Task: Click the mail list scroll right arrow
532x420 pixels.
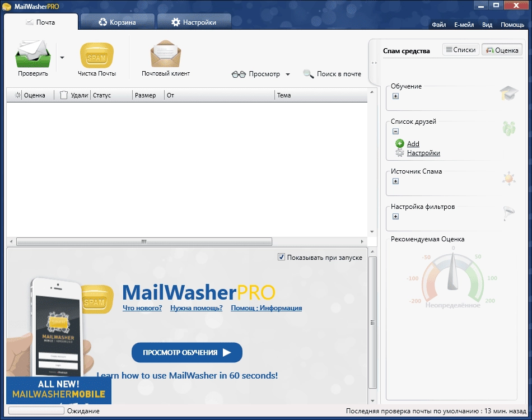Action: coord(362,241)
